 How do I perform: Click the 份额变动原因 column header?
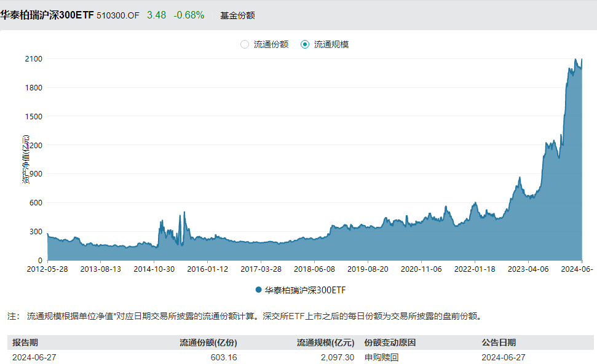(x=390, y=342)
